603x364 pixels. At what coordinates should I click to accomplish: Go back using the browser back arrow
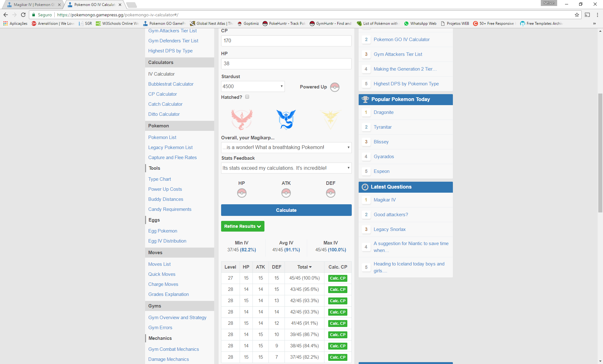point(6,15)
